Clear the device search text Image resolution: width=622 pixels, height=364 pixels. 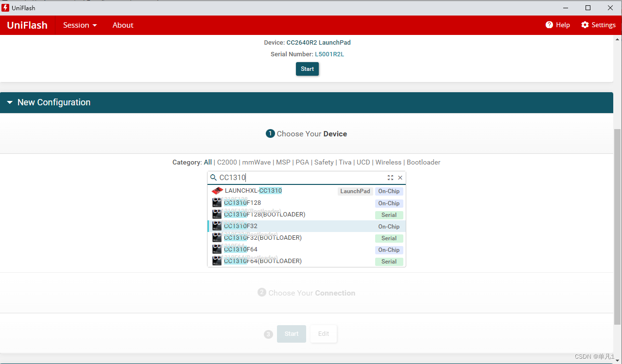[400, 178]
